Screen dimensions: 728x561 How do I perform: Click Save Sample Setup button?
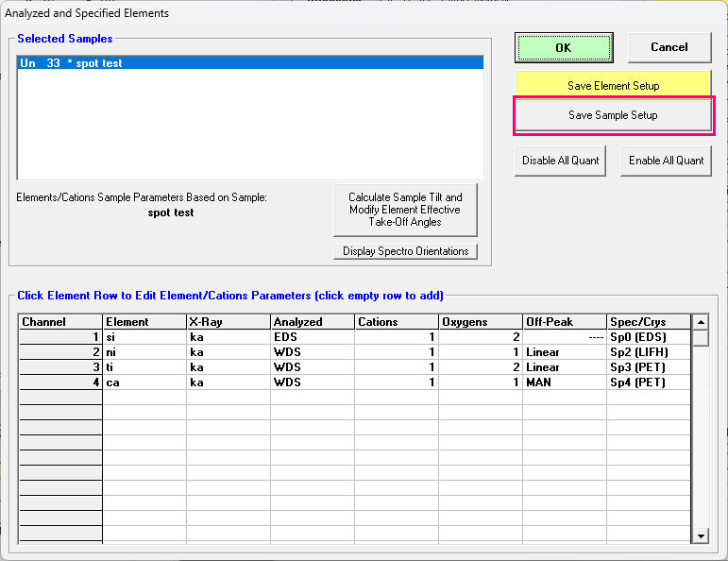point(613,115)
